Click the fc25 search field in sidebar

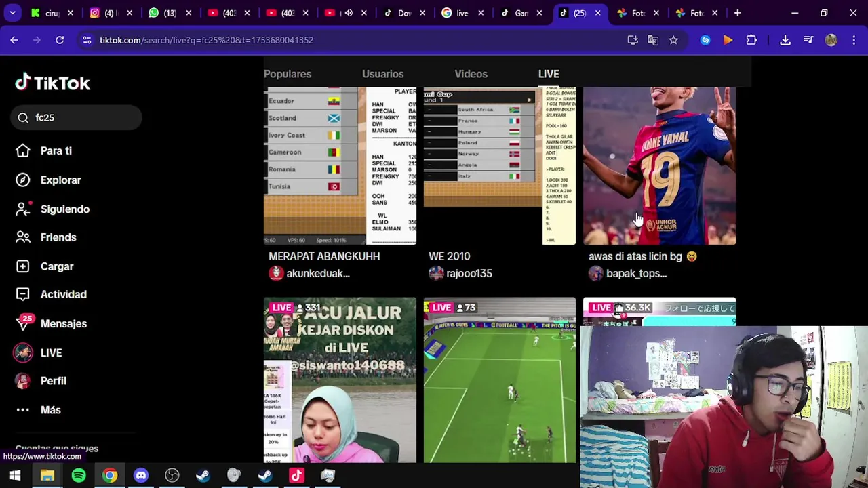tap(76, 117)
